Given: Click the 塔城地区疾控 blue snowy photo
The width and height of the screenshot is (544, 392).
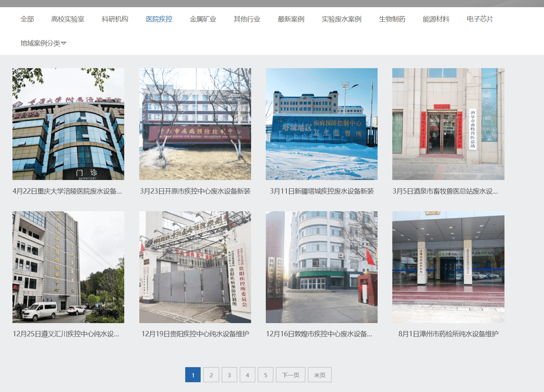Looking at the screenshot, I should [x=322, y=124].
